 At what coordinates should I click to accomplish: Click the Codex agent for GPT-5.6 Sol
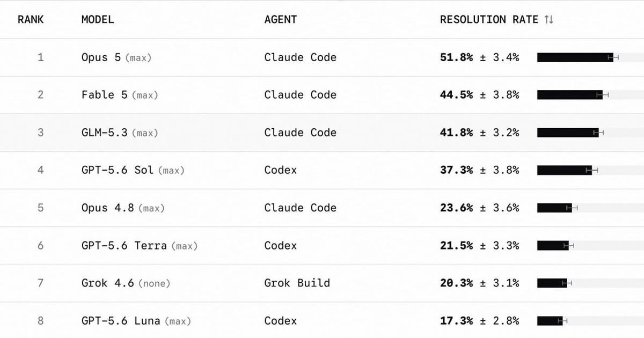281,170
